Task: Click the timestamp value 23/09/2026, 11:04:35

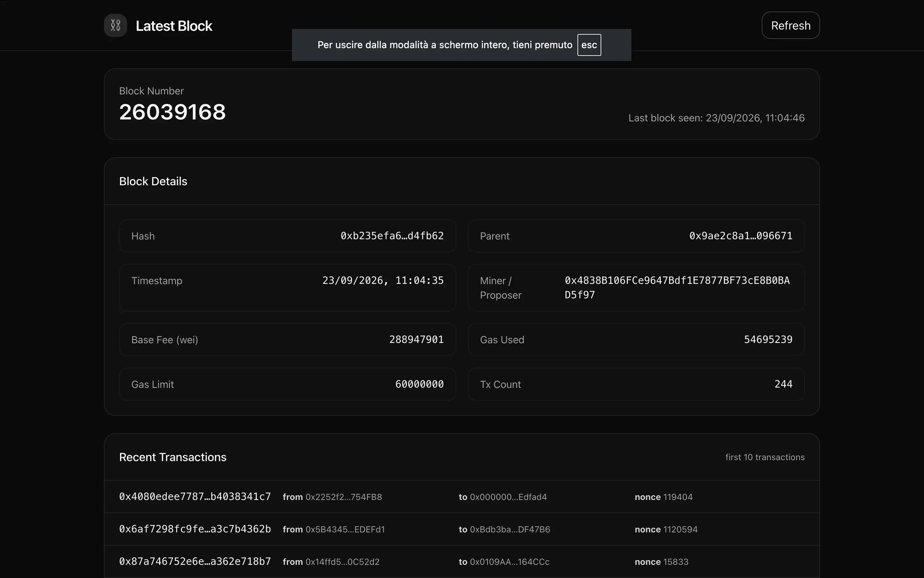Action: click(x=382, y=281)
